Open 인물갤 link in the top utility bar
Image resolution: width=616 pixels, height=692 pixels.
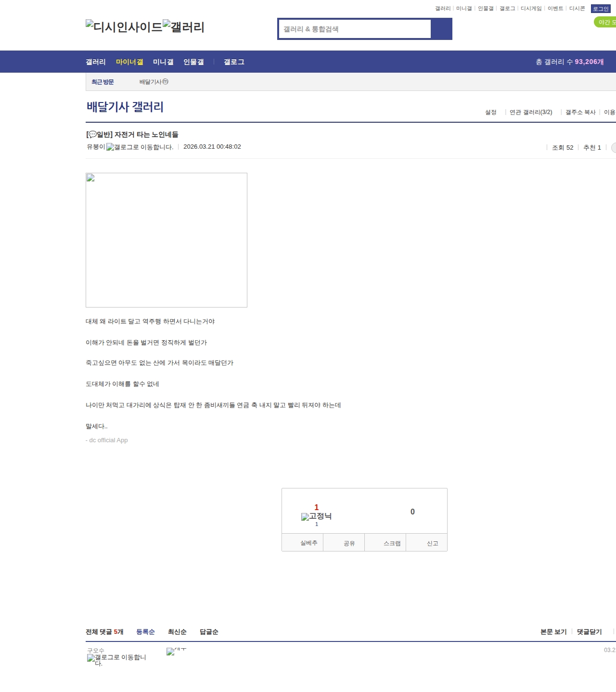click(x=486, y=9)
